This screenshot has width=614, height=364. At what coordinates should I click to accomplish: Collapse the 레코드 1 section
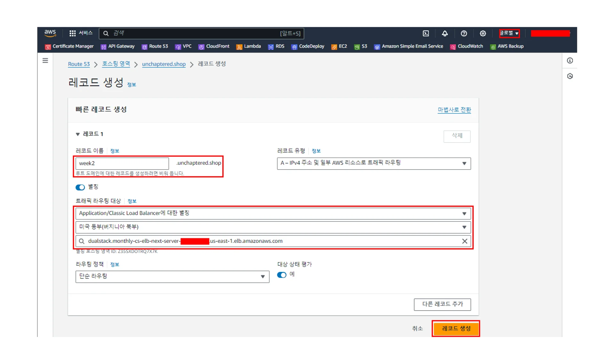click(78, 134)
